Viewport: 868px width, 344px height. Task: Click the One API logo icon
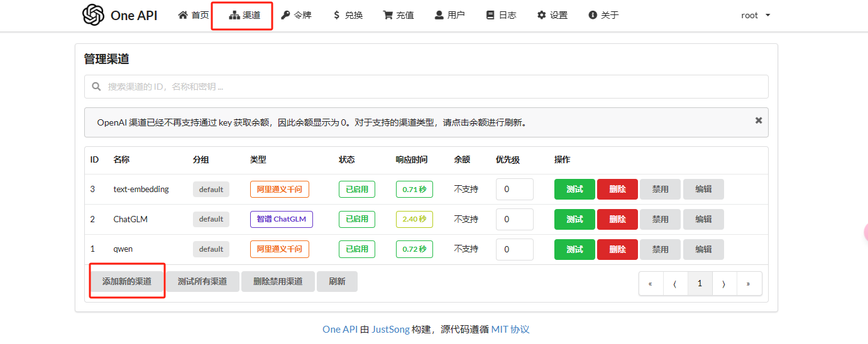[93, 15]
